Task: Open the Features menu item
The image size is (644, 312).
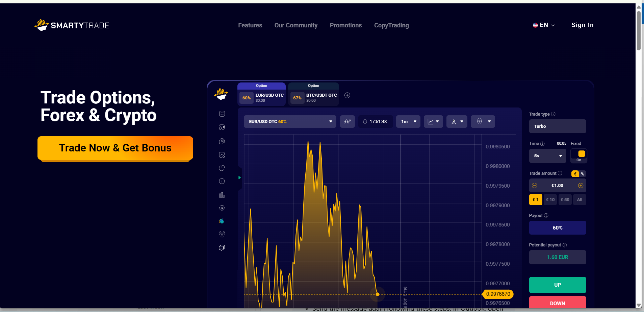Action: [x=250, y=25]
